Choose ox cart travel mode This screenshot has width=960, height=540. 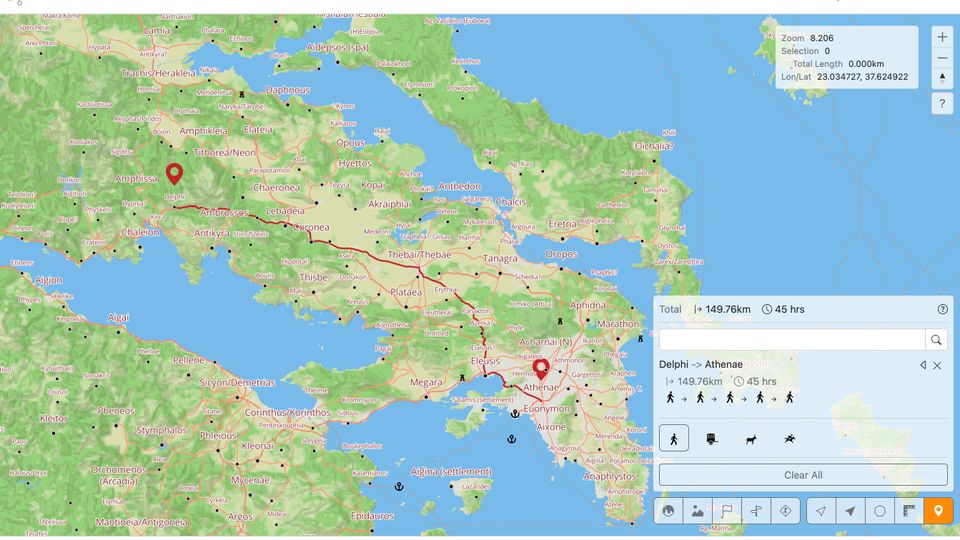click(711, 438)
